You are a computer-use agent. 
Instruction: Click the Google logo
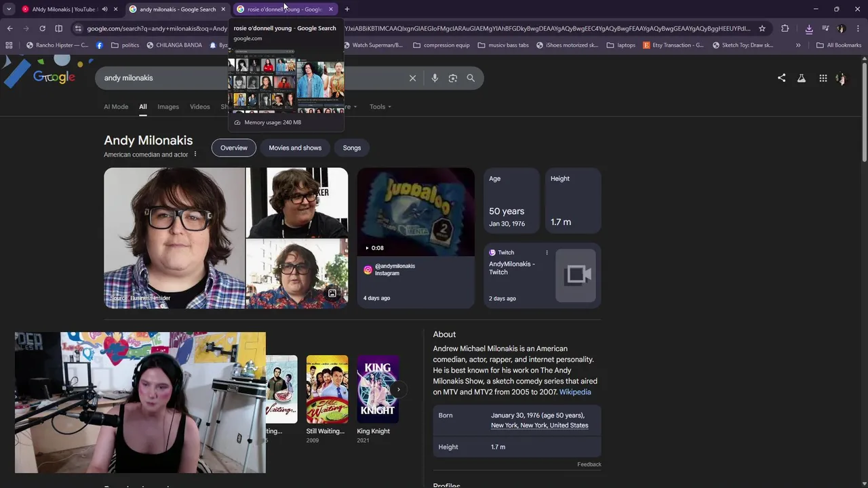coord(54,77)
